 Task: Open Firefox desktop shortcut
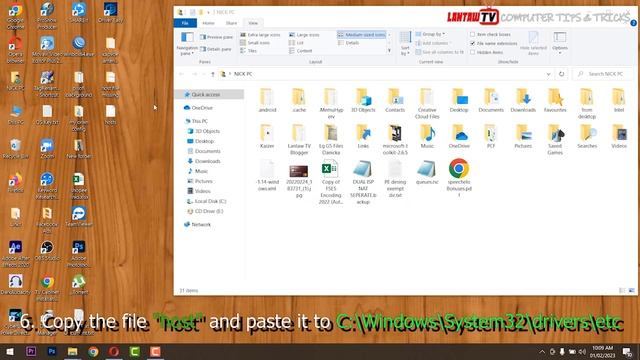click(16, 183)
